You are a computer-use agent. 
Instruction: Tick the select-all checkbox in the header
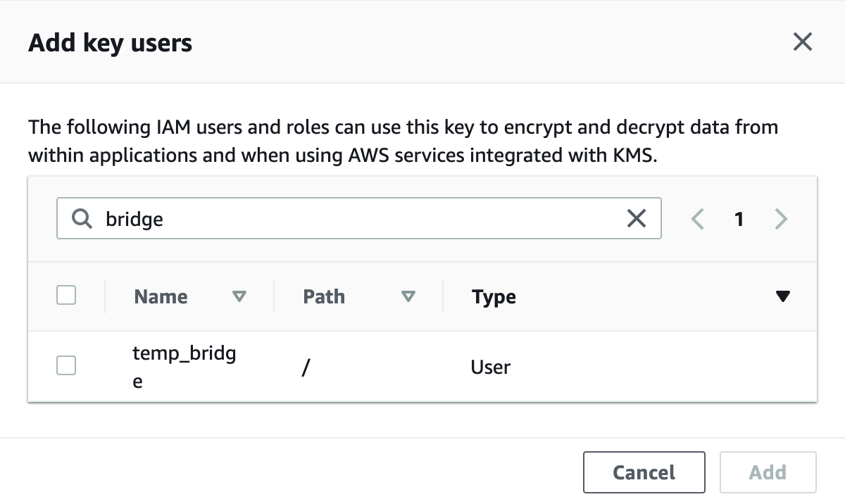coord(66,296)
